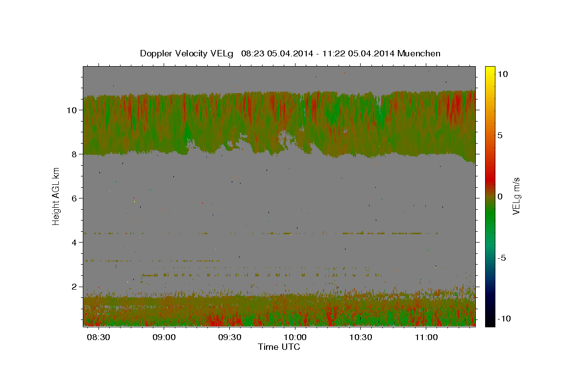Click the 'Time UTC' axis label
Image resolution: width=588 pixels, height=392 pixels.
[x=279, y=347]
